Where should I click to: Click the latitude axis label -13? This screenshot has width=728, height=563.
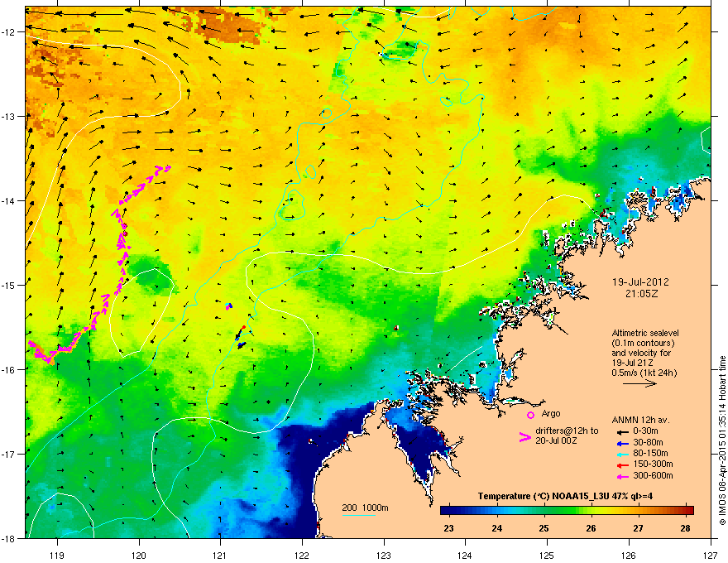click(11, 116)
